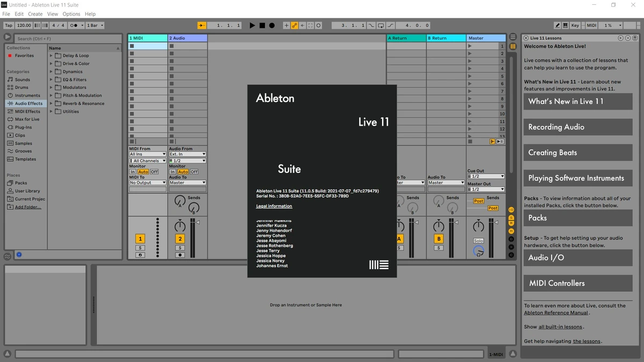This screenshot has width=644, height=362.
Task: Open the 1 Bar quantization menu
Action: [94, 25]
